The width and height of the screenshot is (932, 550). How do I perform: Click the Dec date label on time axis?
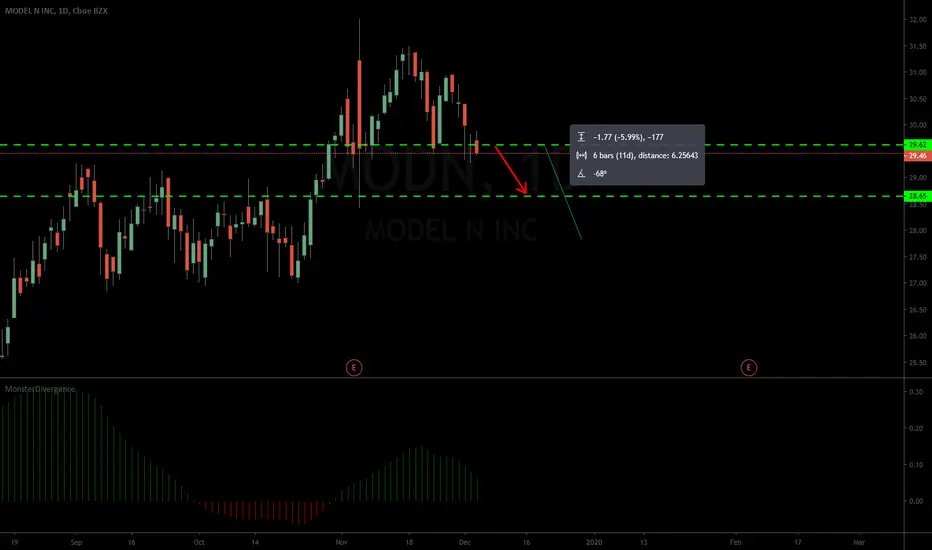[x=465, y=542]
